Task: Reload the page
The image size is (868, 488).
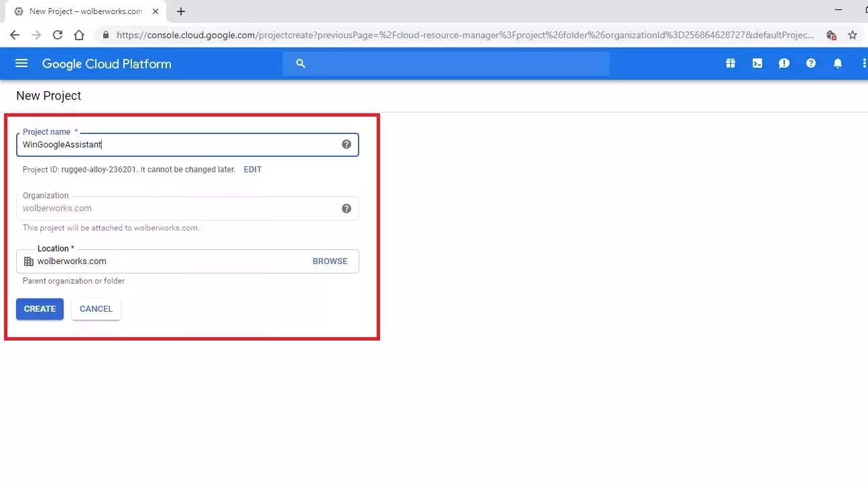Action: tap(58, 35)
